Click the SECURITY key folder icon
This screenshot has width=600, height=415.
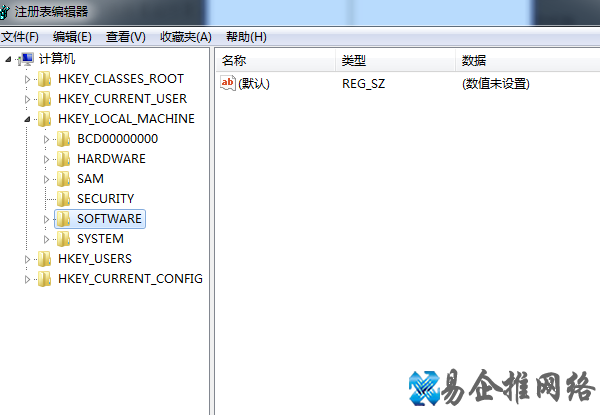tap(62, 199)
